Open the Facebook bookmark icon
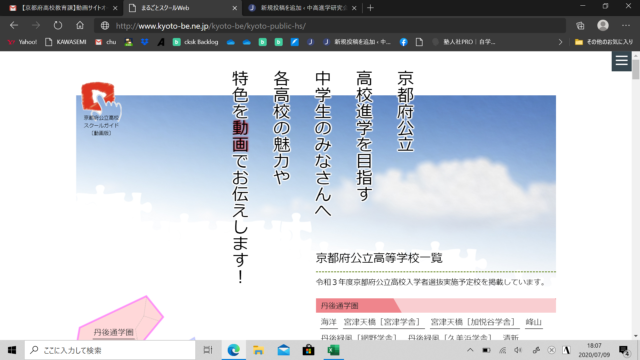 [403, 42]
